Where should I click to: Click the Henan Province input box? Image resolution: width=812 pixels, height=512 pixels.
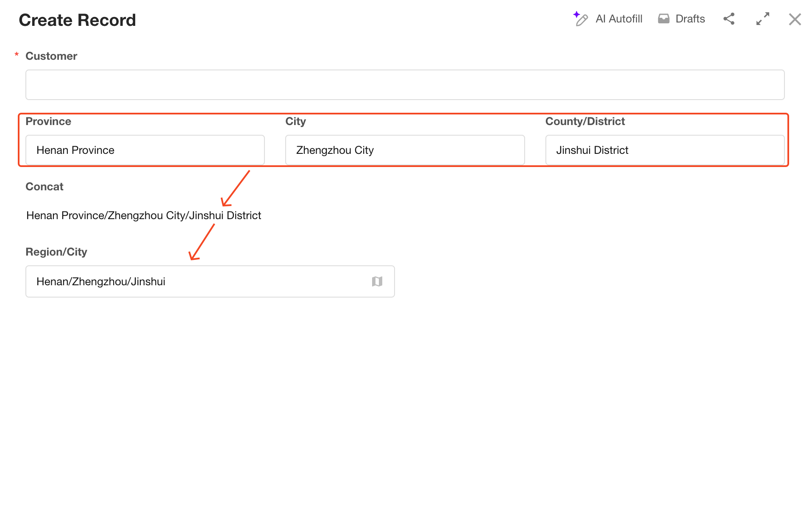pos(145,150)
